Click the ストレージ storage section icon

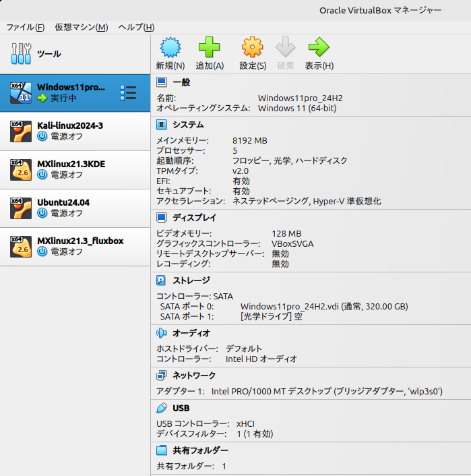point(162,280)
